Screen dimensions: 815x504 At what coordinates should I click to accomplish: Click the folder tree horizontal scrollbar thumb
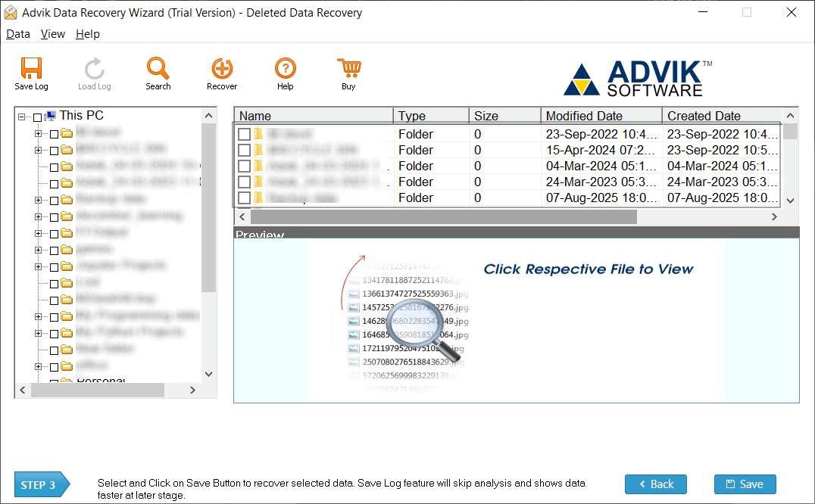pyautogui.click(x=98, y=390)
